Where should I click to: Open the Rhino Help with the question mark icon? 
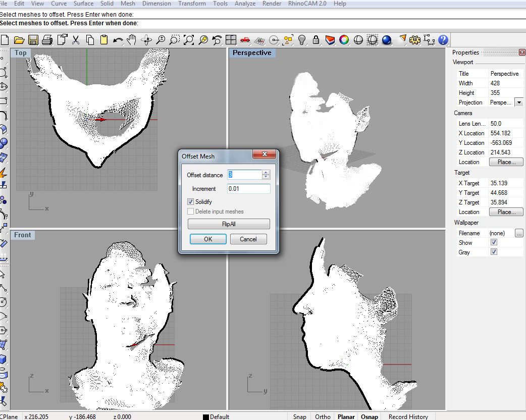(x=442, y=39)
